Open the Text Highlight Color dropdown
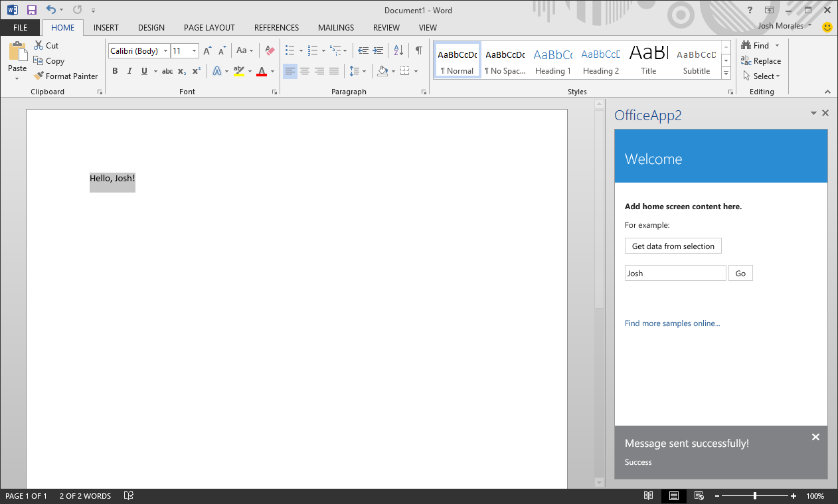 (250, 71)
